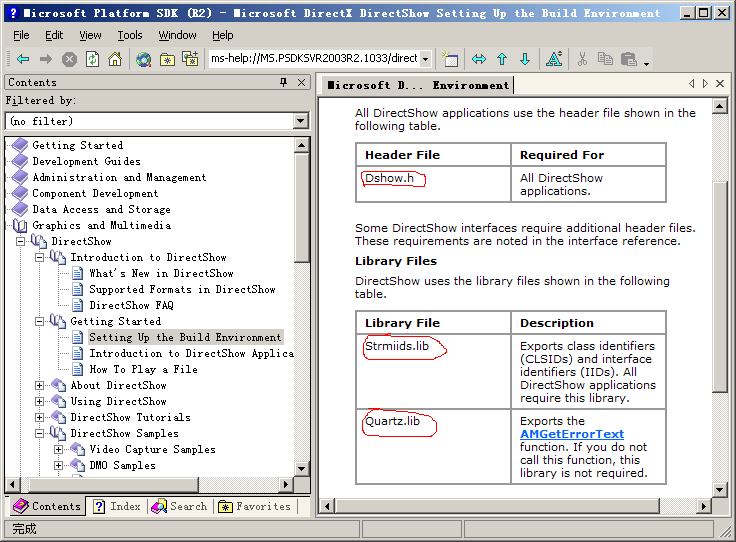The width and height of the screenshot is (736, 542).
Task: Select Setting Up the Build Environment topic
Action: (x=186, y=337)
